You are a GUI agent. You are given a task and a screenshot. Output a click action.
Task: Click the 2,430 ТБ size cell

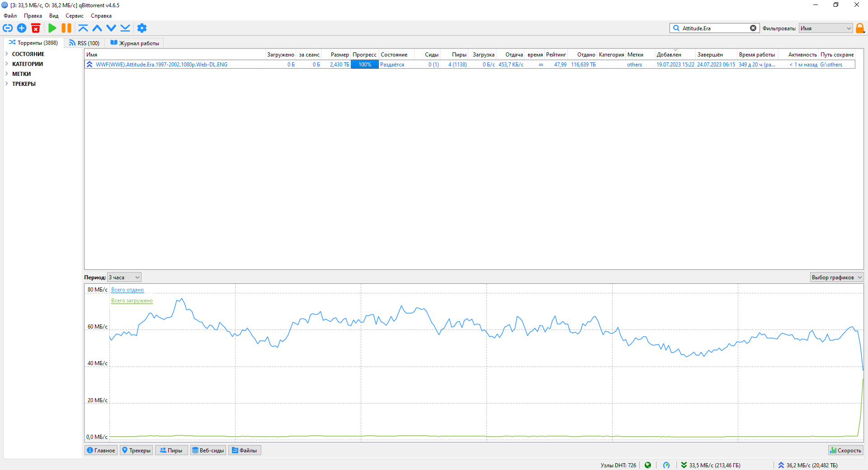[x=340, y=65]
